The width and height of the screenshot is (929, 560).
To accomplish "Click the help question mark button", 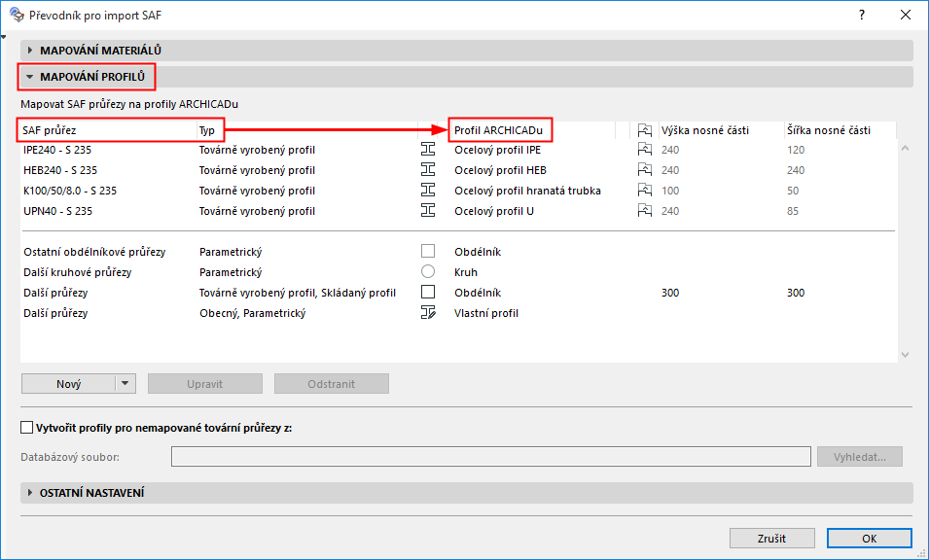I will point(862,16).
